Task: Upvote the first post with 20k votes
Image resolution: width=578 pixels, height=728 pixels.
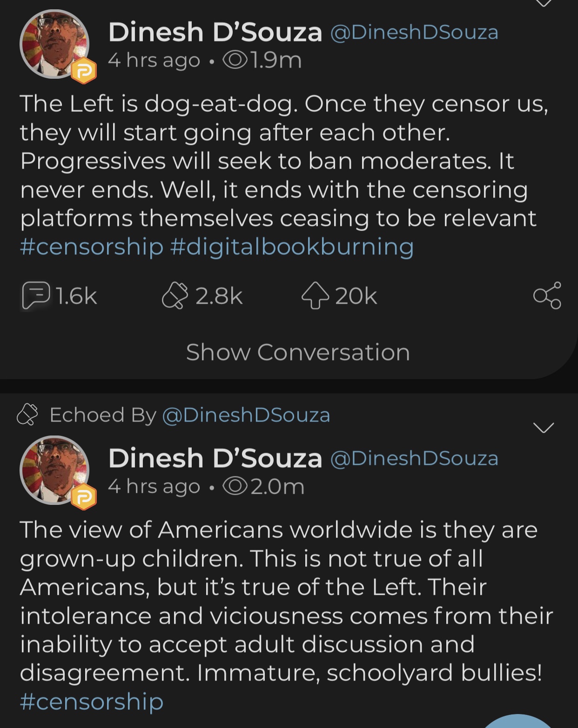Action: click(x=315, y=296)
